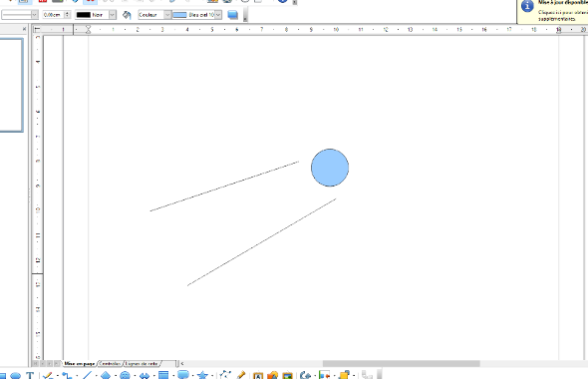This screenshot has width=588, height=379.
Task: Open the line style dropdown
Action: (35, 15)
